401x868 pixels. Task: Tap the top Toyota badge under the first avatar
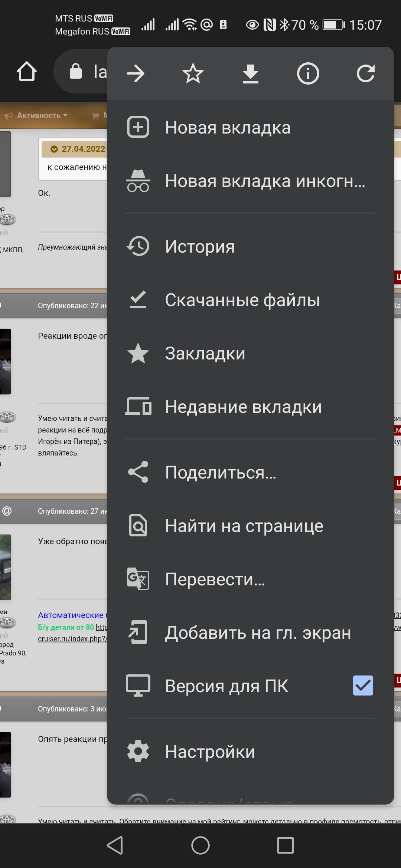[7, 220]
